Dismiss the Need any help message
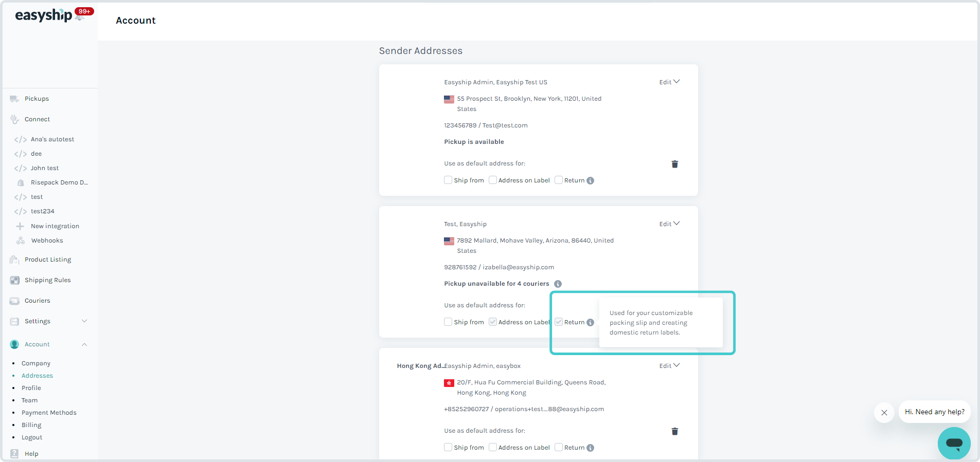This screenshot has height=462, width=980. pyautogui.click(x=884, y=413)
